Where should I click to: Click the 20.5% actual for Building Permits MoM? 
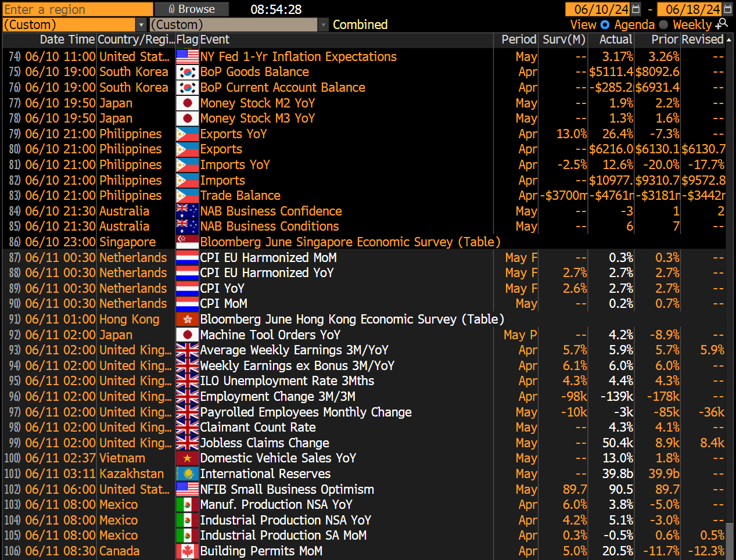[617, 551]
